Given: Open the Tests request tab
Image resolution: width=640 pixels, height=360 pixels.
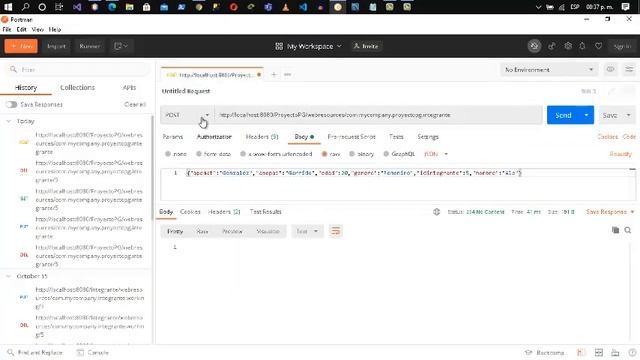Looking at the screenshot, I should pos(396,137).
